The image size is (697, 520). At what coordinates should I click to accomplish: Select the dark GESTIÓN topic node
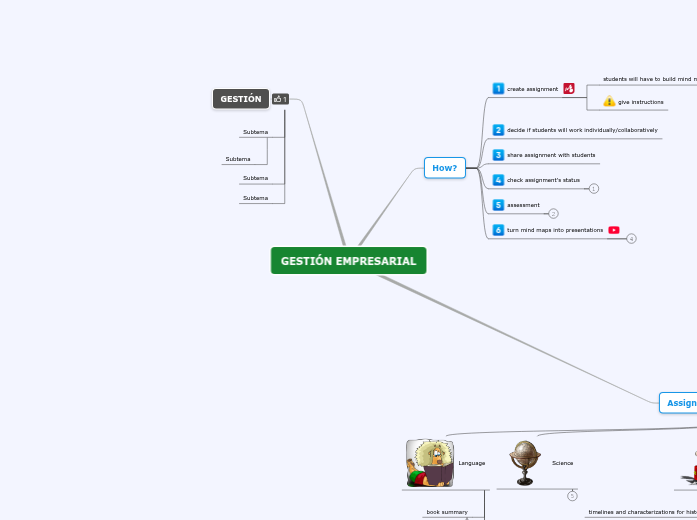pos(241,99)
